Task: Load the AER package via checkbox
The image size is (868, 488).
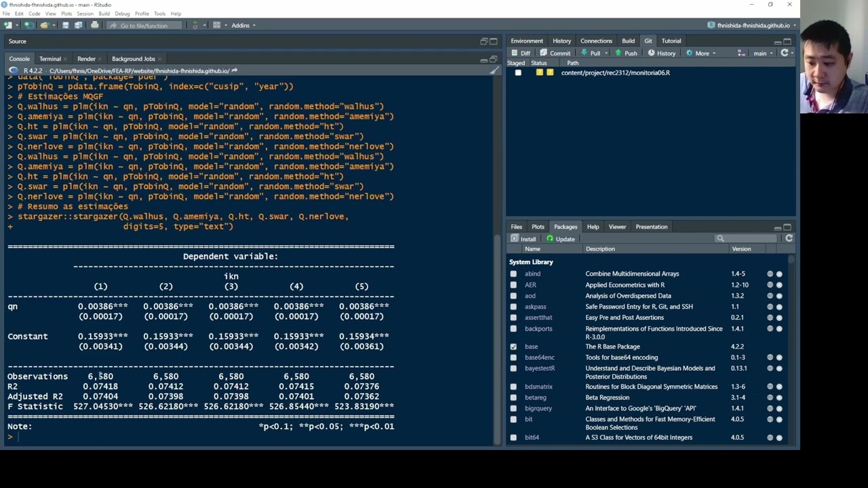Action: click(x=513, y=285)
